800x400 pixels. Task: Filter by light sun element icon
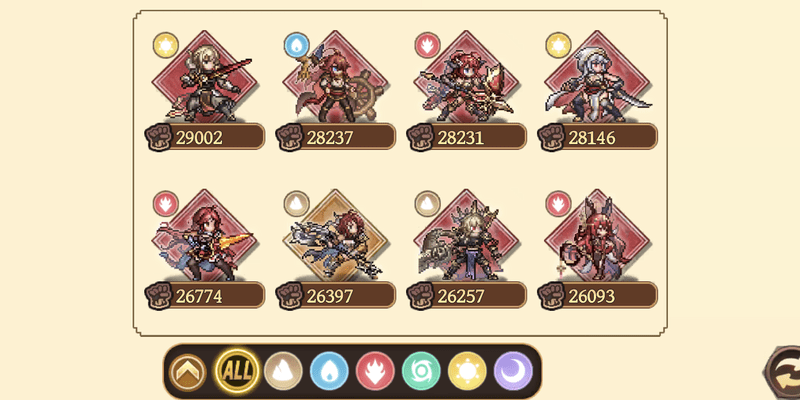point(467,371)
